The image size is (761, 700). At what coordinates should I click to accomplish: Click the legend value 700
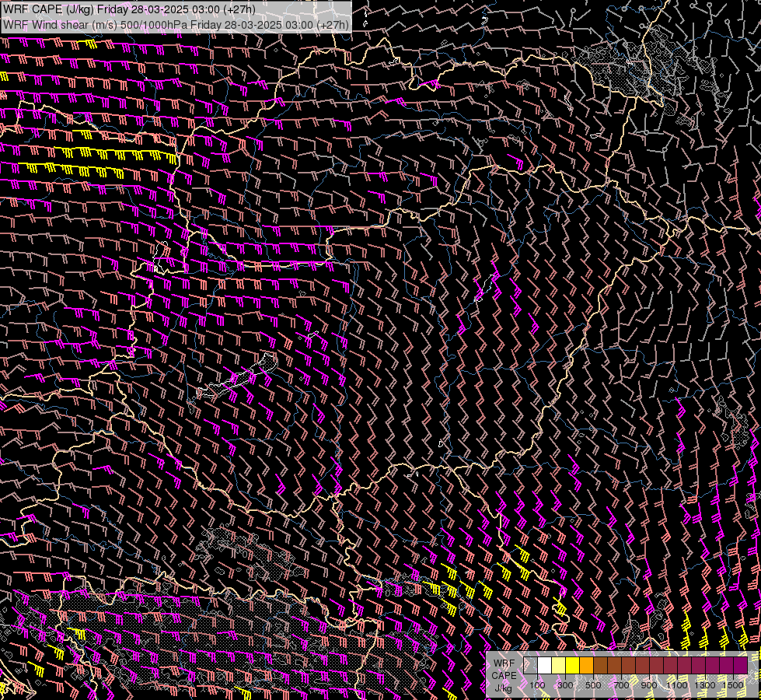coord(621,685)
